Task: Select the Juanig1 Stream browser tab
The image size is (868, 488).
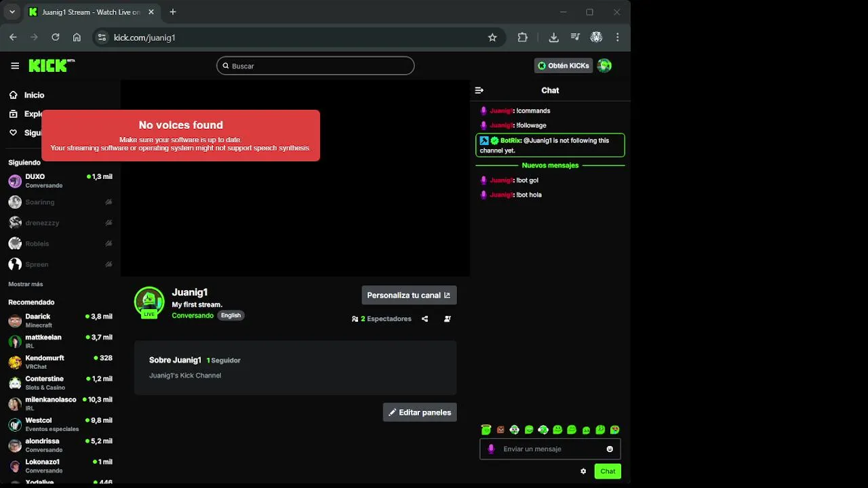Action: pyautogui.click(x=91, y=12)
